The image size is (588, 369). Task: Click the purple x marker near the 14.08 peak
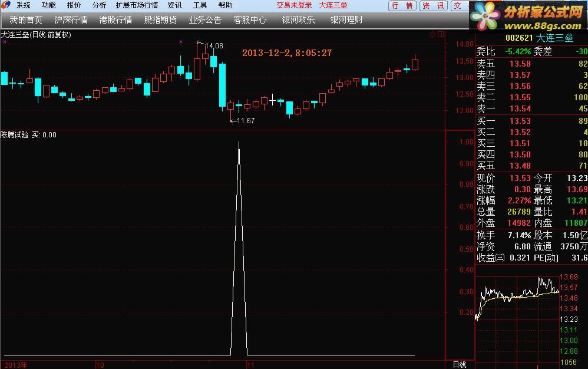click(x=181, y=42)
